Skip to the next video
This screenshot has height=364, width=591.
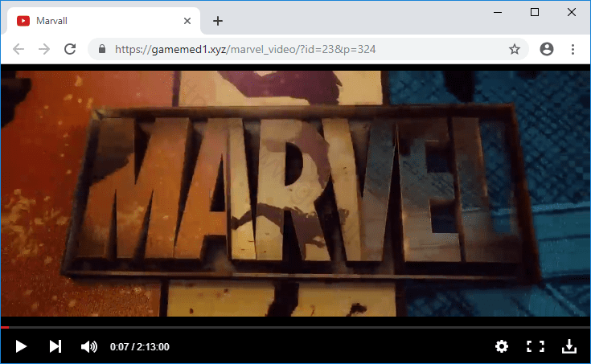pyautogui.click(x=55, y=346)
